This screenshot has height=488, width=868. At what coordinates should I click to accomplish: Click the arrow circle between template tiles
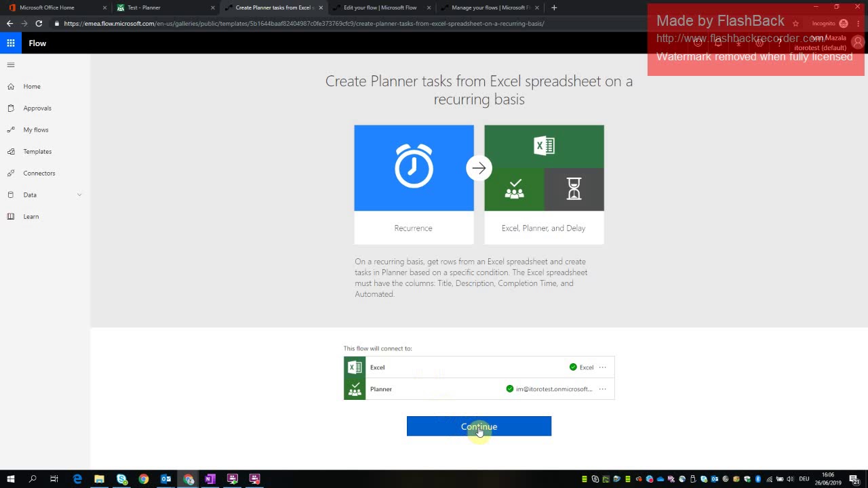coord(479,168)
